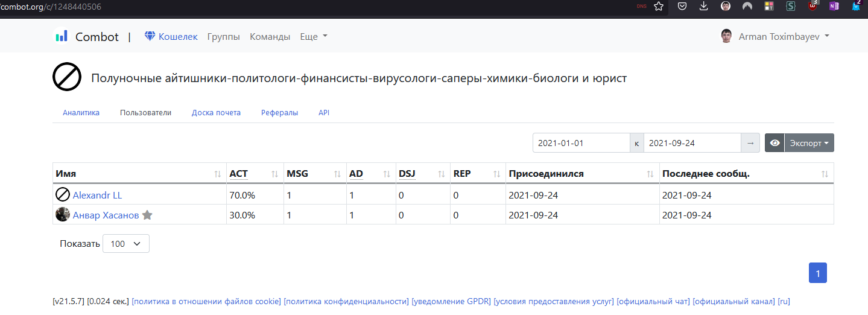Sort table by the MSG column
Image resolution: width=868 pixels, height=315 pixels.
coord(297,174)
